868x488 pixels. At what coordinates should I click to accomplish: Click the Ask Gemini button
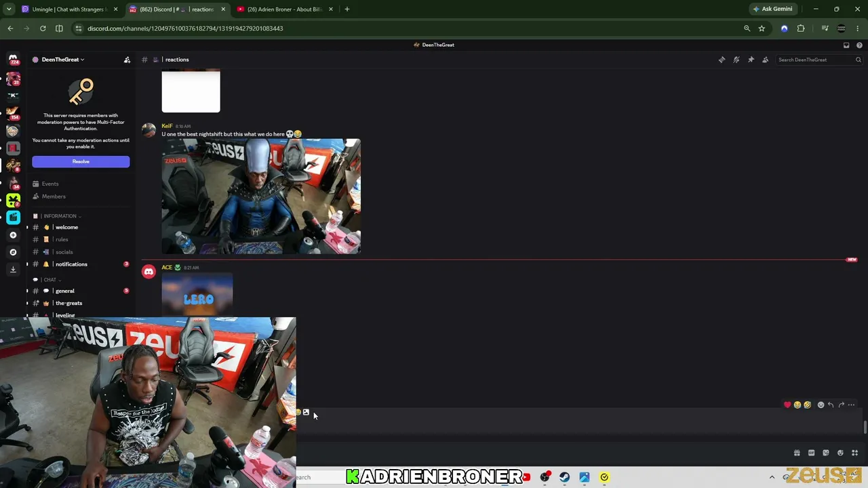[x=773, y=9]
